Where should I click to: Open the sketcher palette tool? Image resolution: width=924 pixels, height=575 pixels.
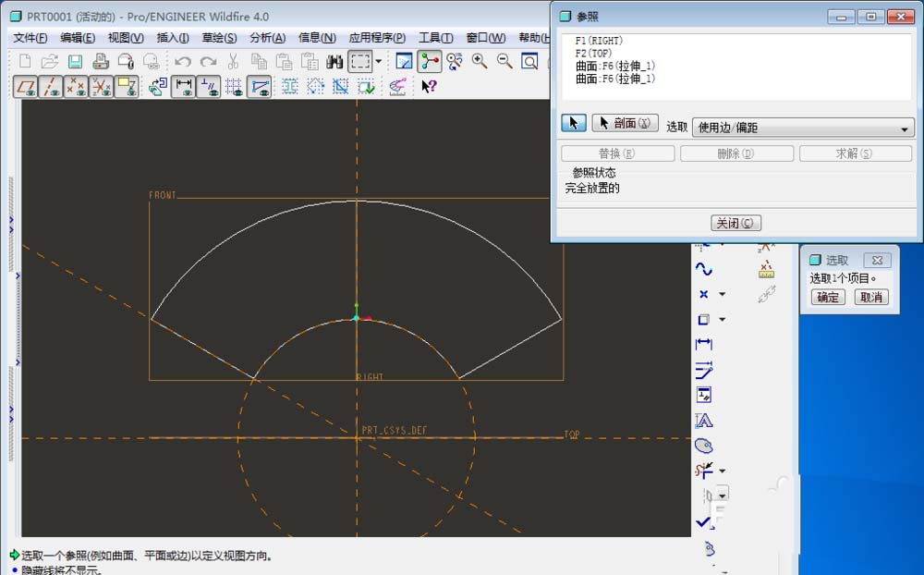tap(703, 446)
